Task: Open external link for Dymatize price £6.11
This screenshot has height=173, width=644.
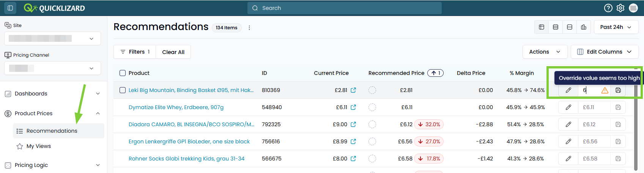Action: [x=353, y=107]
